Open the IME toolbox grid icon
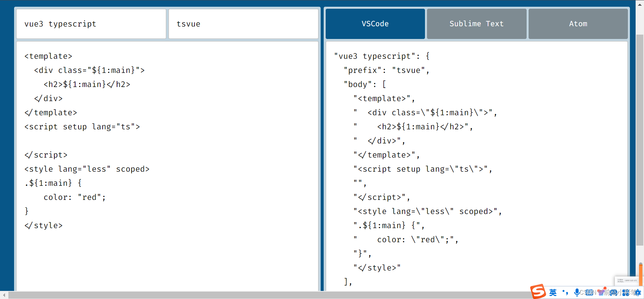This screenshot has height=299, width=644. coord(626,293)
